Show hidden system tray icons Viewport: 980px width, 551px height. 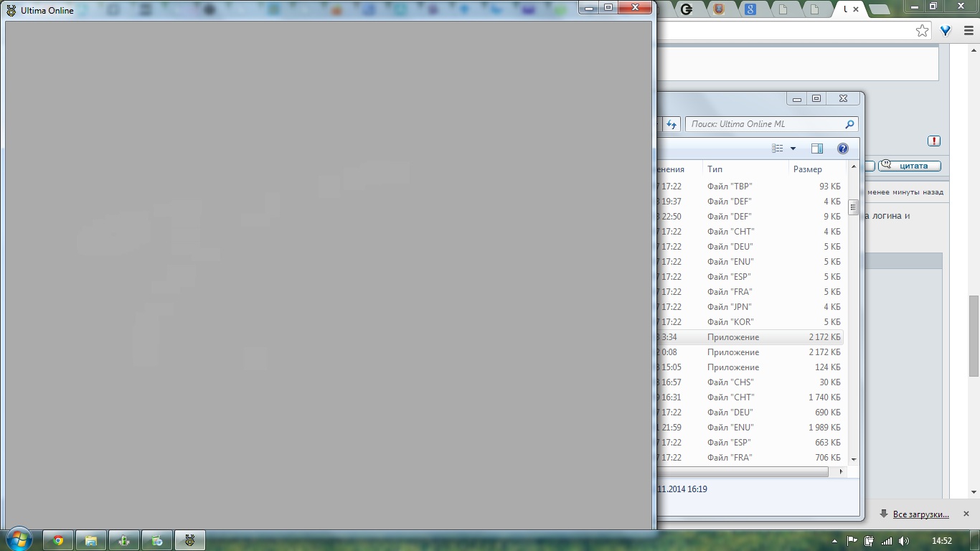tap(834, 541)
